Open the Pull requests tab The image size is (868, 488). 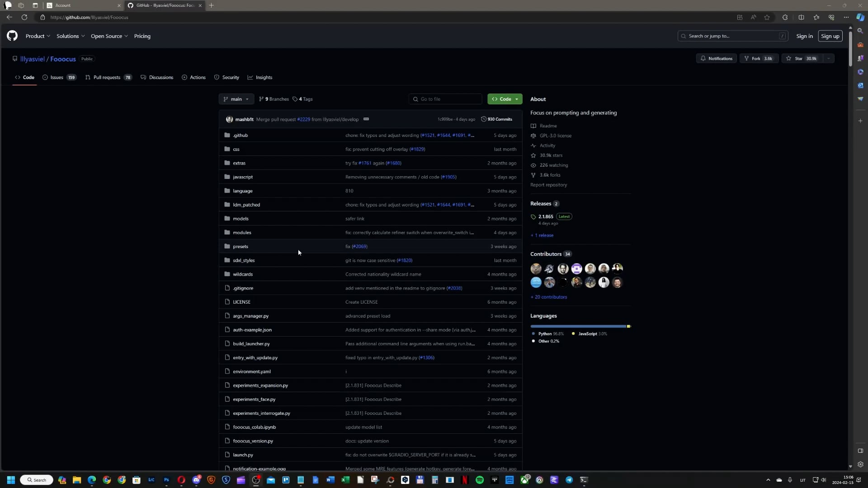tap(108, 77)
